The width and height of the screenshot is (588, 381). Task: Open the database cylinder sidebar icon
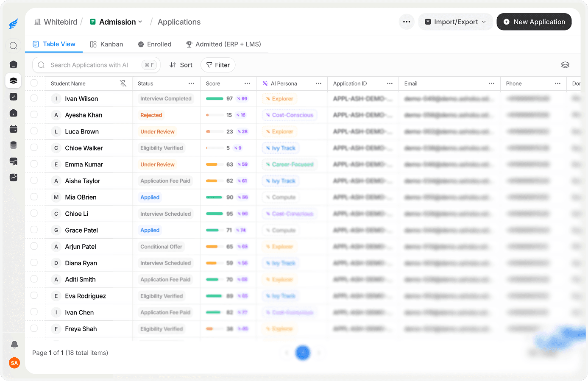point(14,145)
